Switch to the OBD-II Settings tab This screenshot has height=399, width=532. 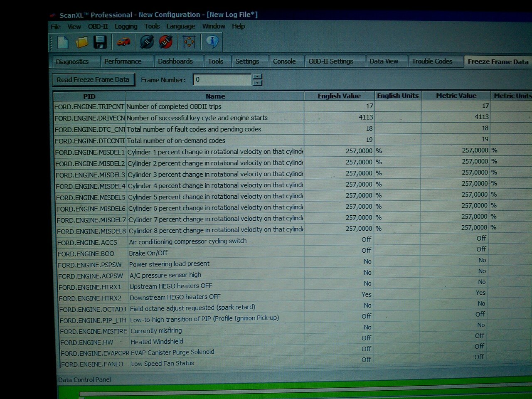[335, 61]
